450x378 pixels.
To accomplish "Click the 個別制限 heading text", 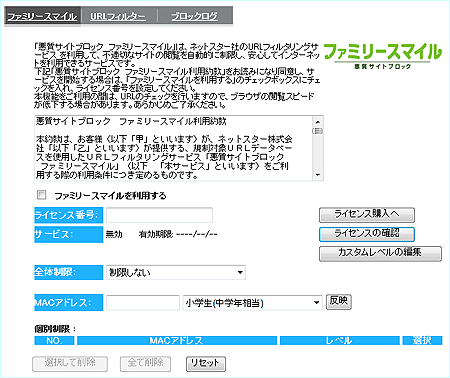I will [x=55, y=329].
